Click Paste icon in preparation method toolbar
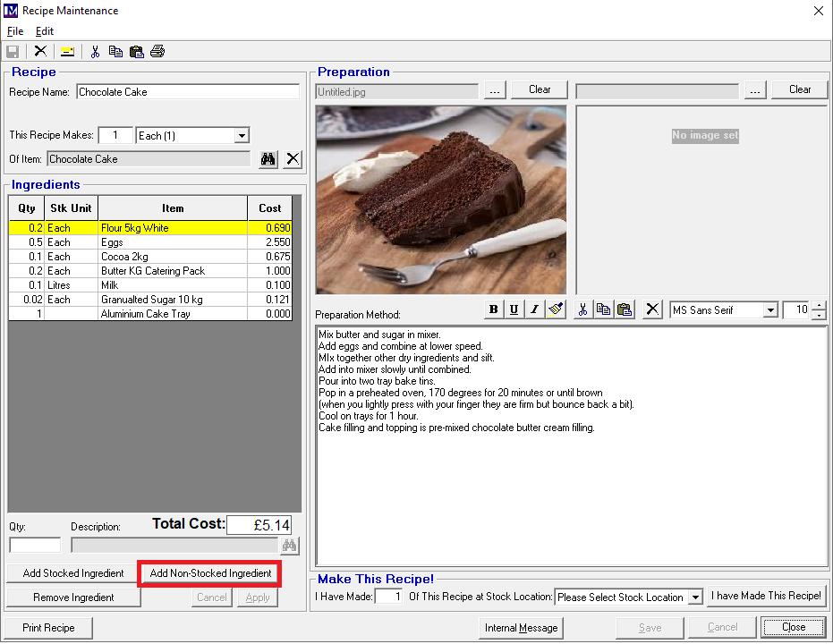The width and height of the screenshot is (833, 644). [625, 309]
